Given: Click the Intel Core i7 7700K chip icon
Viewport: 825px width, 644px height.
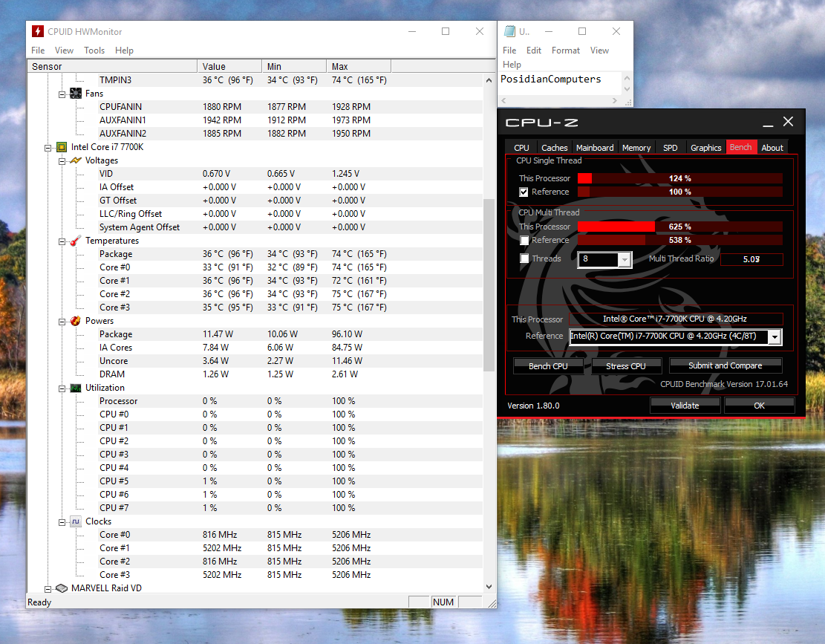Looking at the screenshot, I should 62,147.
